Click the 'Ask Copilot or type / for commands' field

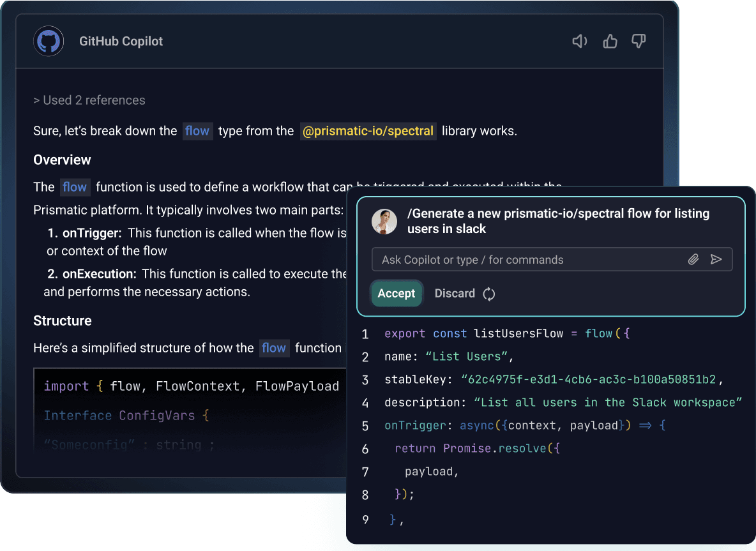coord(552,259)
